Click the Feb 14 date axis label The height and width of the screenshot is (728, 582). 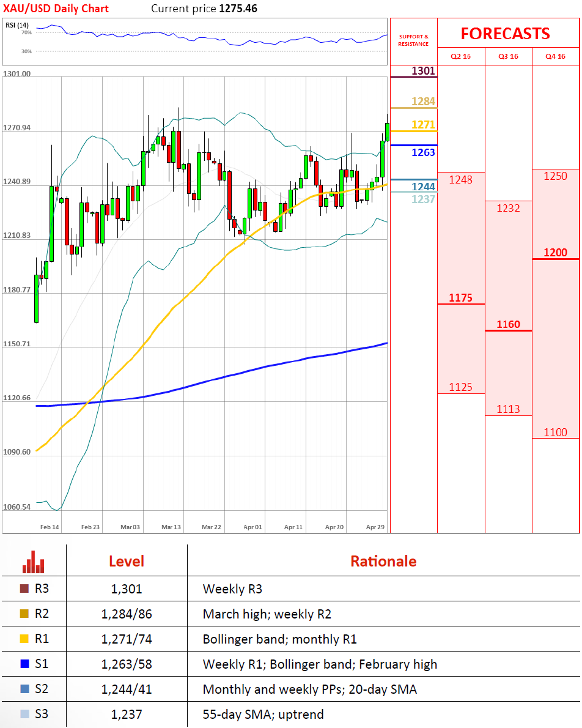click(50, 527)
